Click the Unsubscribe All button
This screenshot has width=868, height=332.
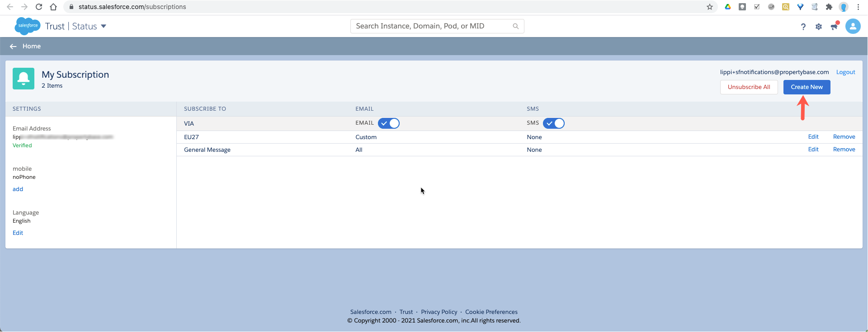tap(749, 87)
